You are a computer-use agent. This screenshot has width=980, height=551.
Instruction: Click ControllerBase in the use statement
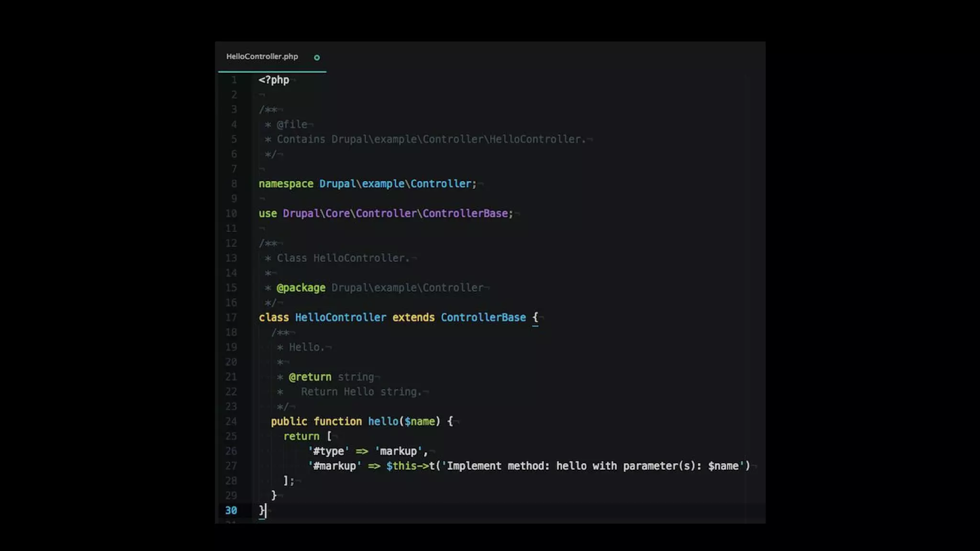(x=465, y=213)
